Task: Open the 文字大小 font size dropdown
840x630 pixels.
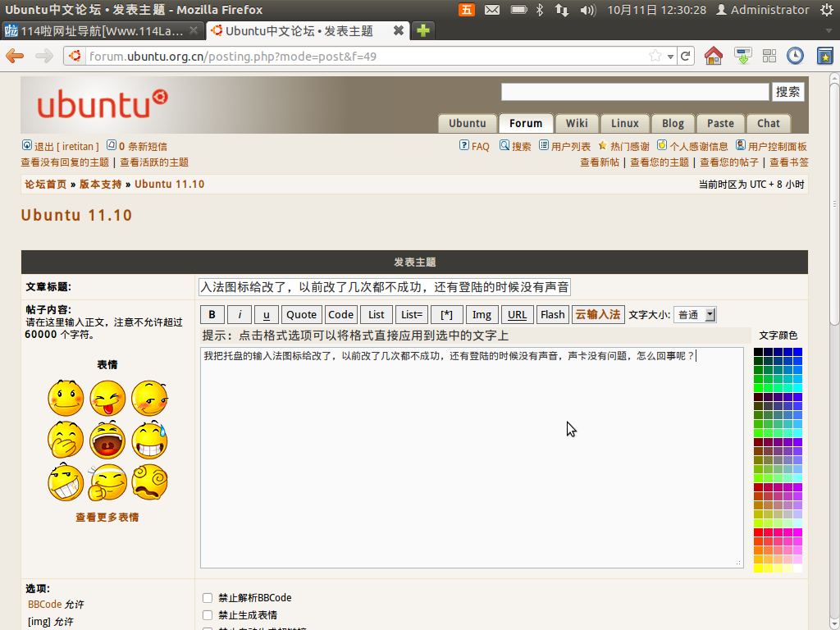Action: tap(695, 314)
